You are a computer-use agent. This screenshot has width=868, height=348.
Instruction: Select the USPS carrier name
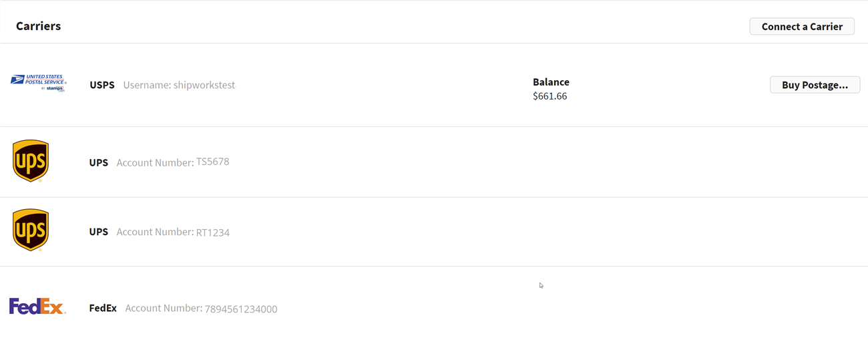pos(102,85)
